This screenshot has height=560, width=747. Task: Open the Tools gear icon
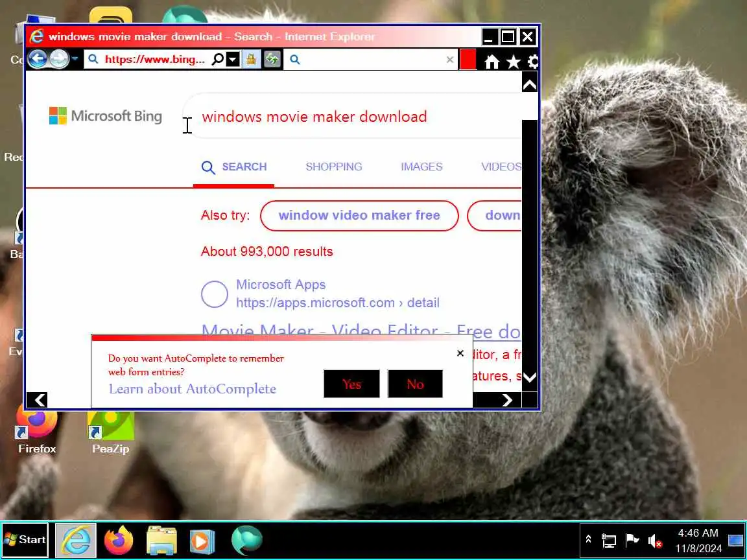[533, 62]
